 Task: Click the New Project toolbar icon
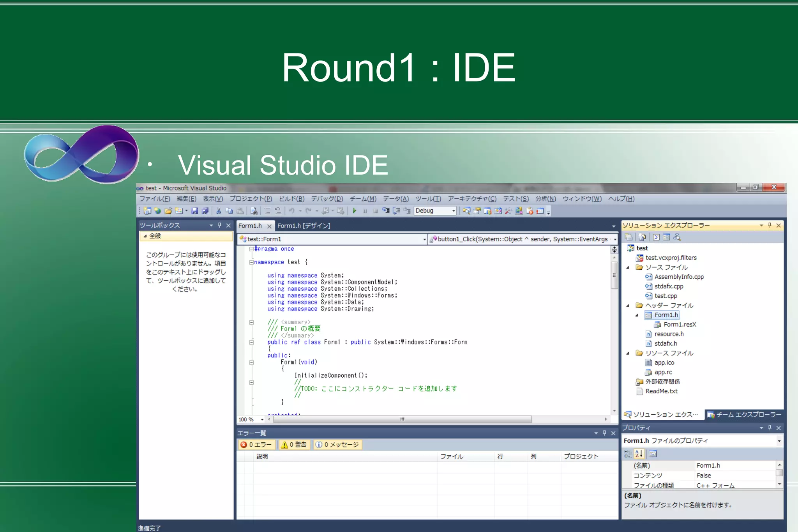click(147, 211)
